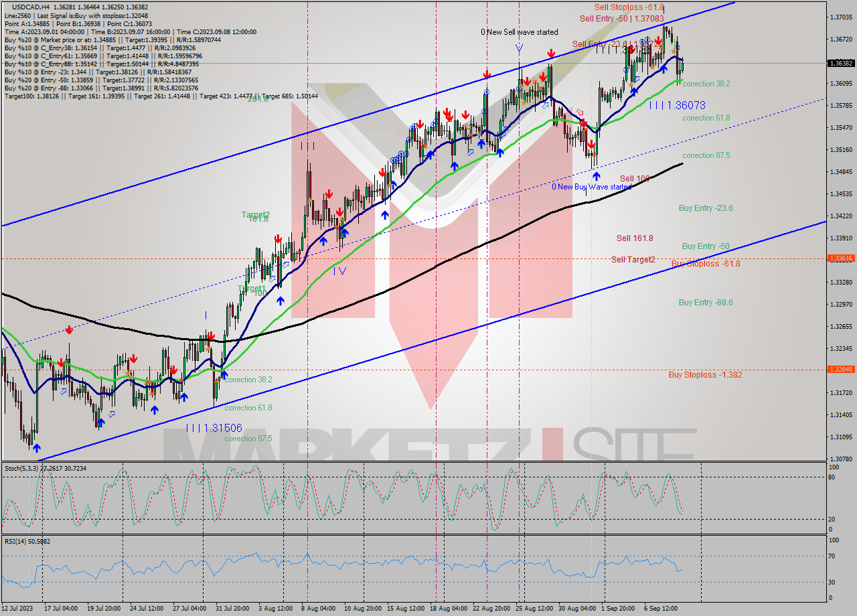The width and height of the screenshot is (857, 616).
Task: Select the 'Sell 100' label
Action: click(635, 179)
